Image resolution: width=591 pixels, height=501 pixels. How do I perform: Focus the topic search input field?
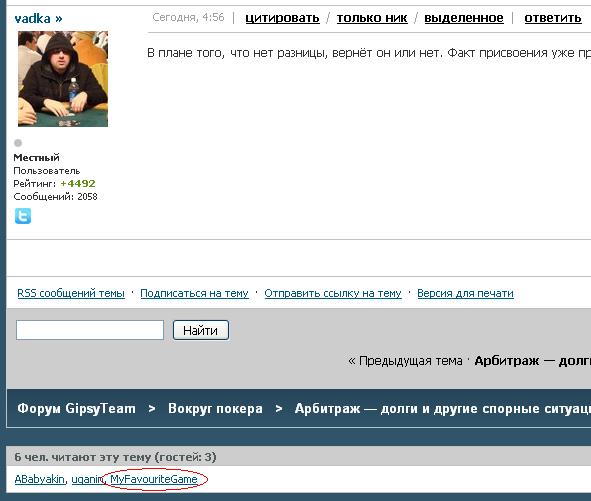click(90, 330)
